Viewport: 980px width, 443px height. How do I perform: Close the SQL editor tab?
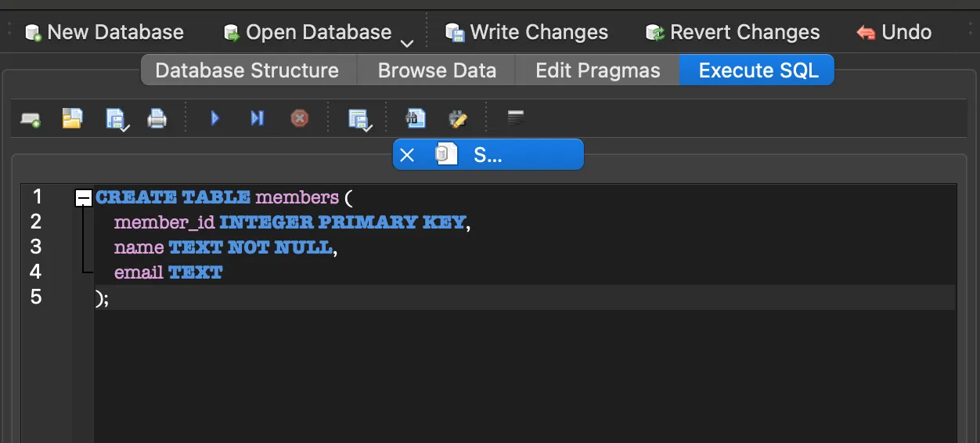click(407, 155)
